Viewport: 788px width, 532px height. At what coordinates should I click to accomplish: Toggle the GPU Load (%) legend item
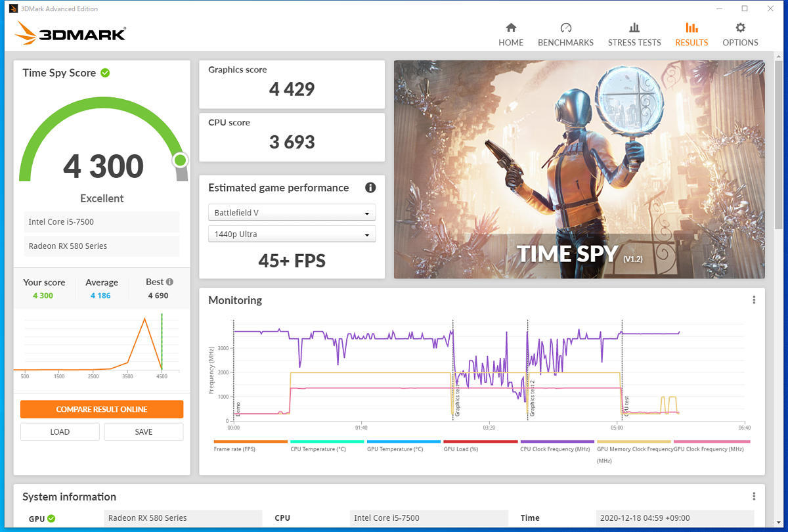[480, 446]
